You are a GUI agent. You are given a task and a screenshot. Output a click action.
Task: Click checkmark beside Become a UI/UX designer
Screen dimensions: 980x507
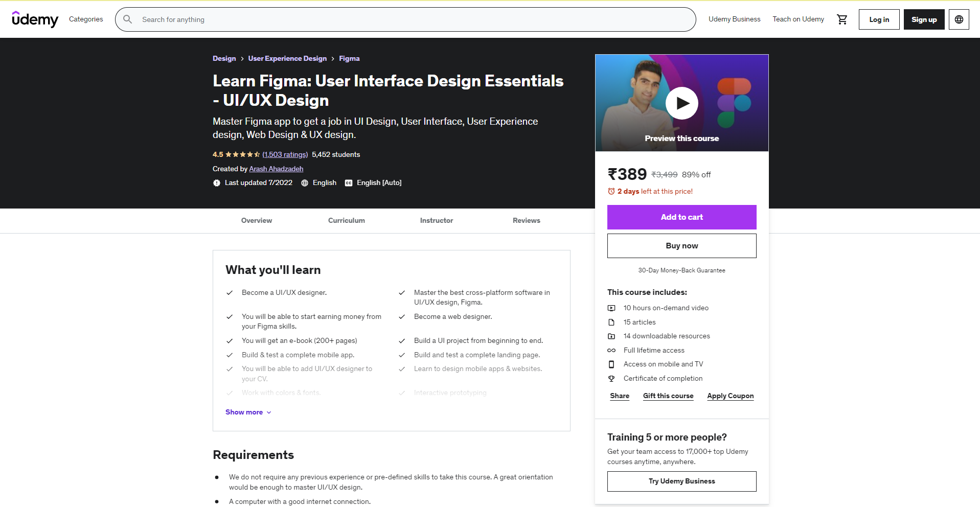point(230,293)
